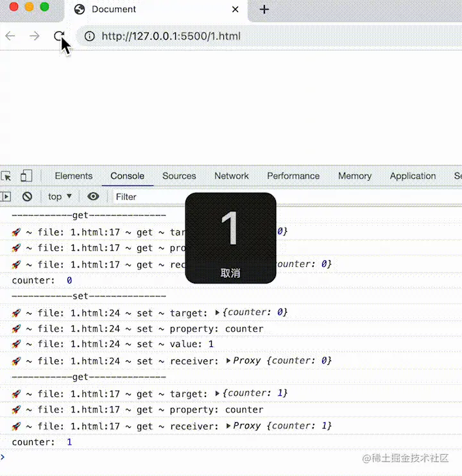This screenshot has height=476, width=462.
Task: Expand set target {counter: 0} object
Action: (218, 312)
